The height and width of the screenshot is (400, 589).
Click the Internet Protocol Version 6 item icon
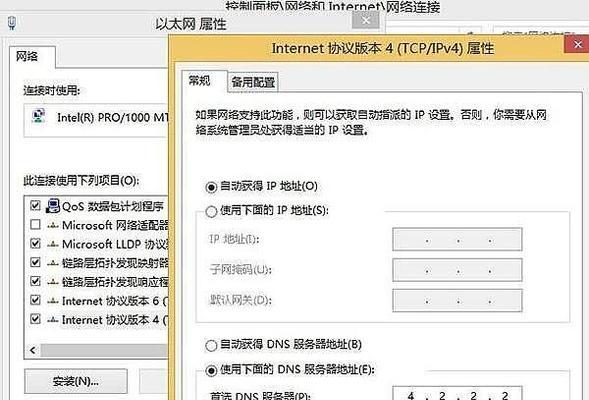[53, 301]
